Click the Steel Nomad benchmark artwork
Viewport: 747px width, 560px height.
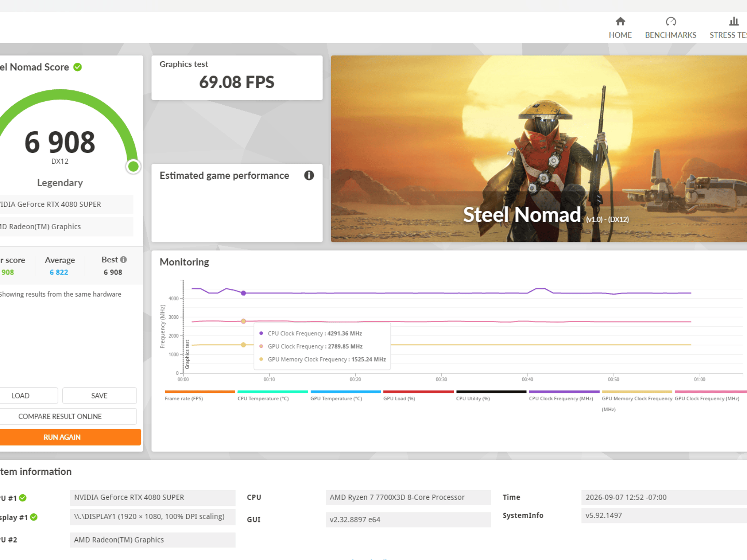coord(539,149)
